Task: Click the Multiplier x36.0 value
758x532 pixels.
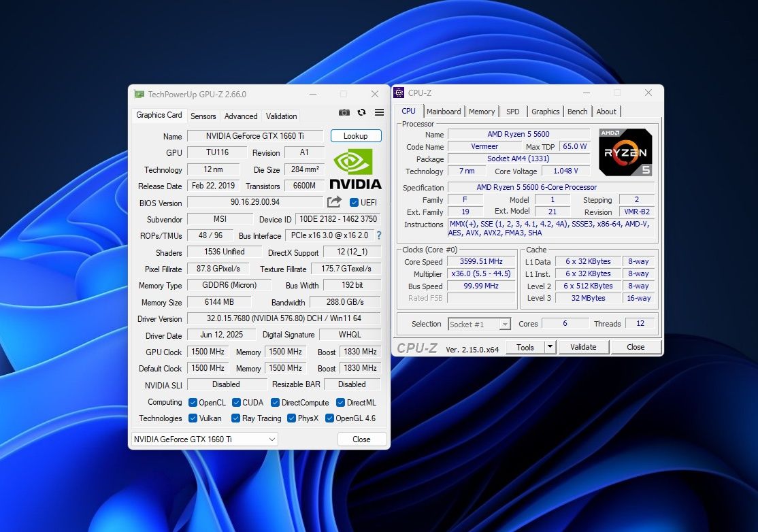Action: pos(481,273)
